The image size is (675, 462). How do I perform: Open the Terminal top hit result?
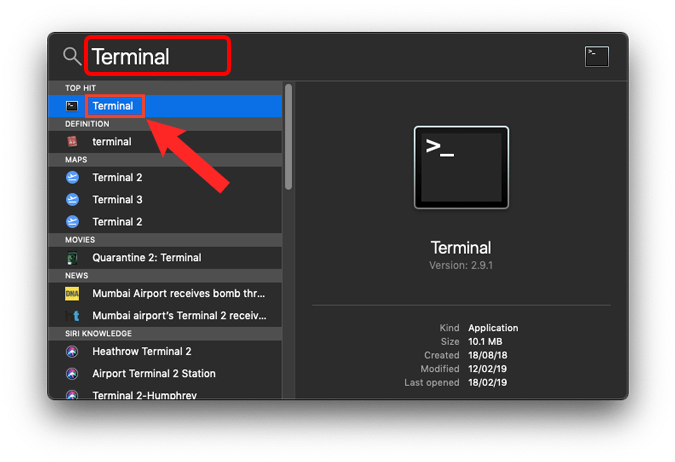[x=165, y=106]
